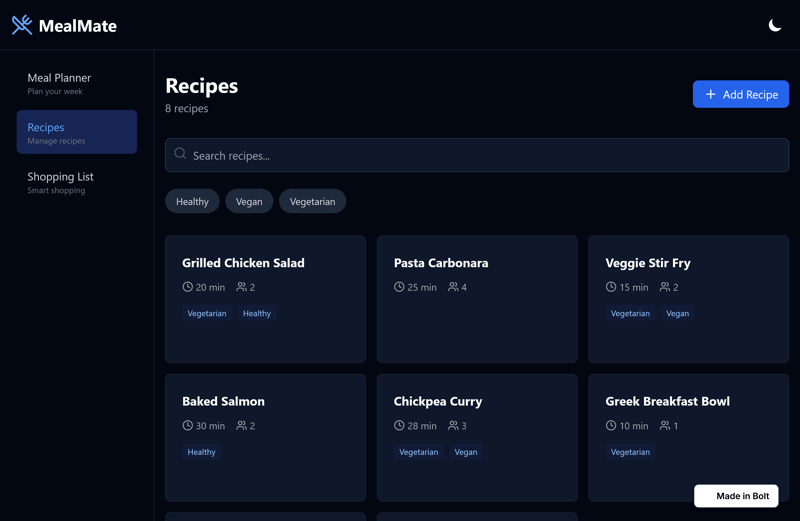The height and width of the screenshot is (521, 800).
Task: Click the MealMate fork and knife logo
Action: tap(22, 25)
